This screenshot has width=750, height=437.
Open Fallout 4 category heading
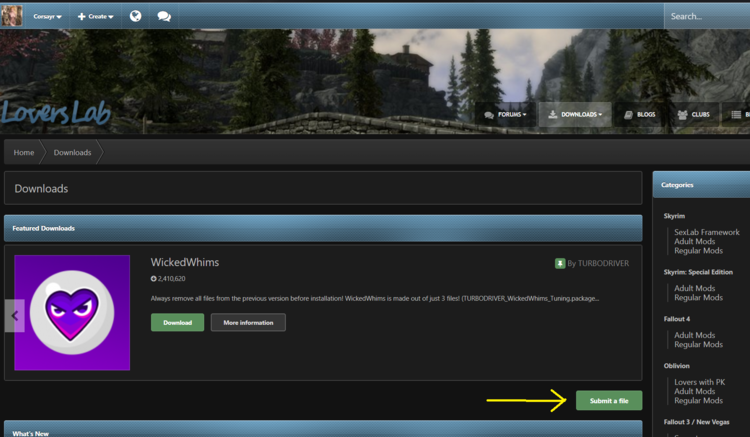[676, 319]
